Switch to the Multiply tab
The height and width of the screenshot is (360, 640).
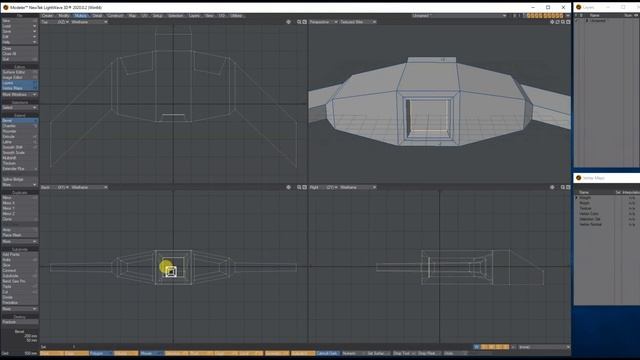tap(81, 16)
